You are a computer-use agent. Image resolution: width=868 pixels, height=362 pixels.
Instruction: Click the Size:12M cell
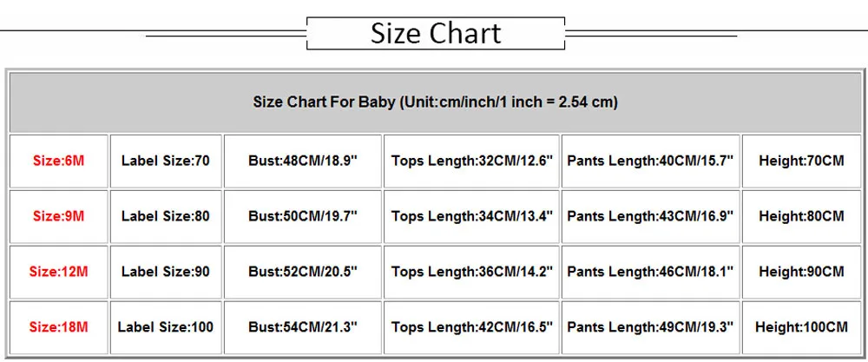58,272
